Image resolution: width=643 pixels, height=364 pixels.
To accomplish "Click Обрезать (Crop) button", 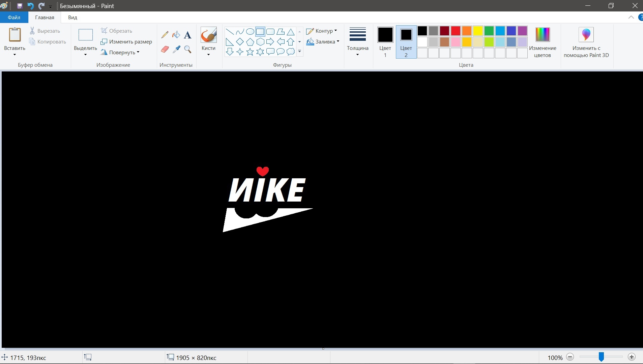I will pos(117,31).
